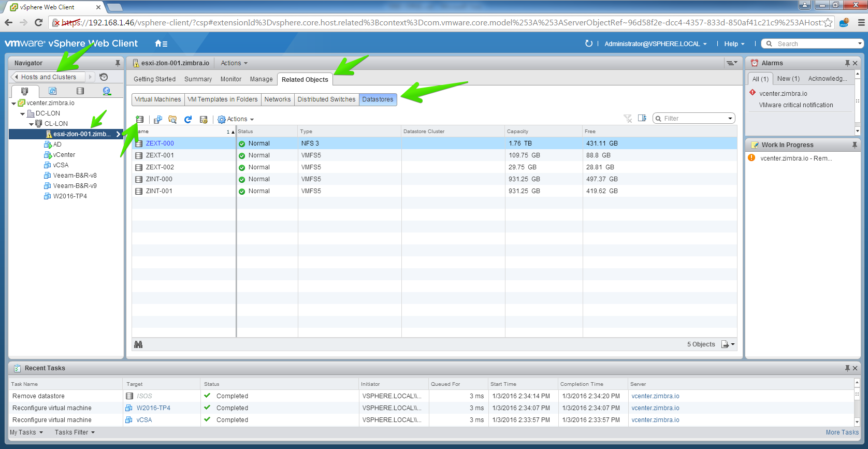Open the Monitor tab
868x449 pixels.
(231, 79)
